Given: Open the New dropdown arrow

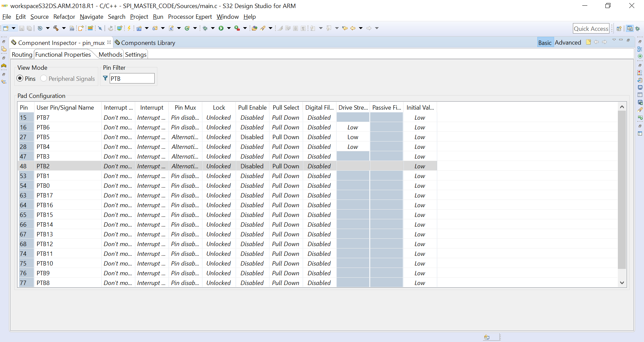Looking at the screenshot, I should click(x=13, y=28).
